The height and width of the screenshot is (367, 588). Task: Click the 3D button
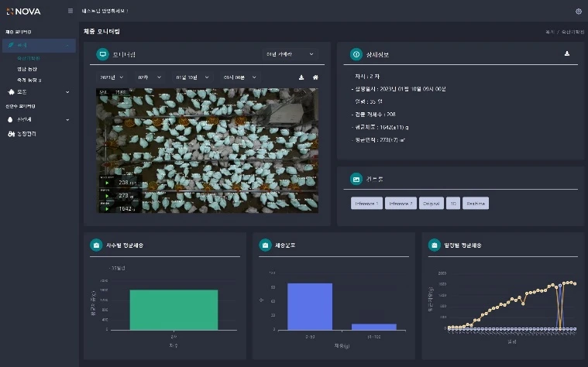tap(453, 204)
